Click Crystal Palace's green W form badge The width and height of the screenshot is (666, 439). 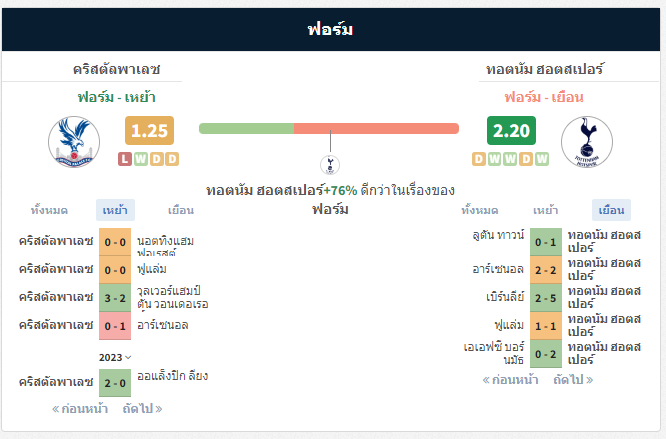point(141,159)
